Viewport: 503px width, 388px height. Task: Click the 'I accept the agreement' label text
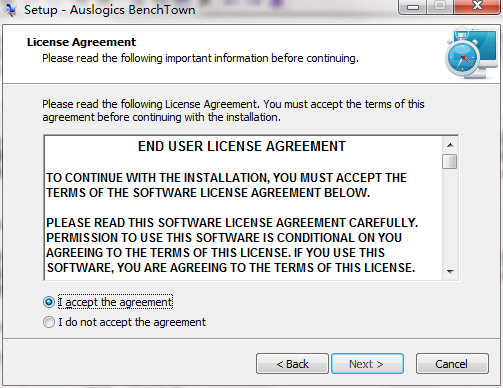pyautogui.click(x=115, y=302)
